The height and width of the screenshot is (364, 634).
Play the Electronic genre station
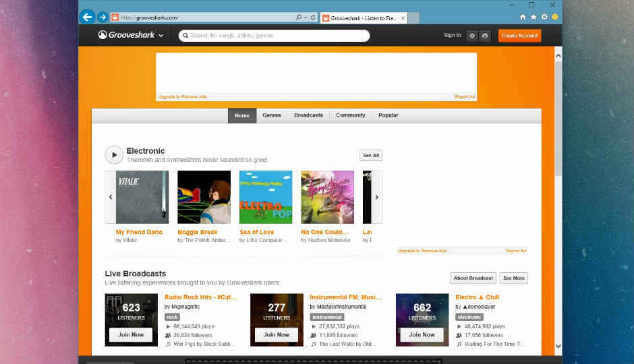[x=114, y=155]
